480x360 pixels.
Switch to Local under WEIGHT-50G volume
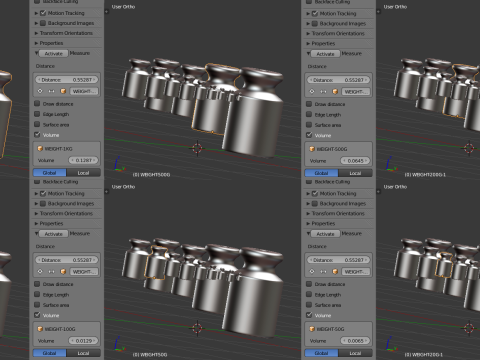(x=355, y=353)
